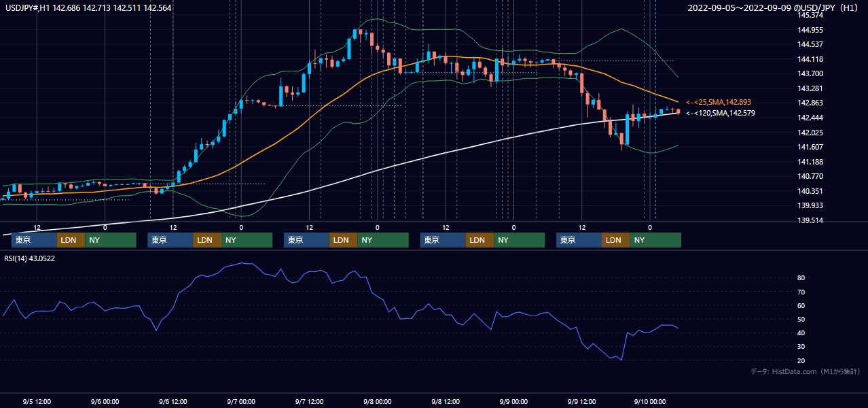Image resolution: width=868 pixels, height=408 pixels.
Task: Click price axis value 144.955
Action: [810, 30]
